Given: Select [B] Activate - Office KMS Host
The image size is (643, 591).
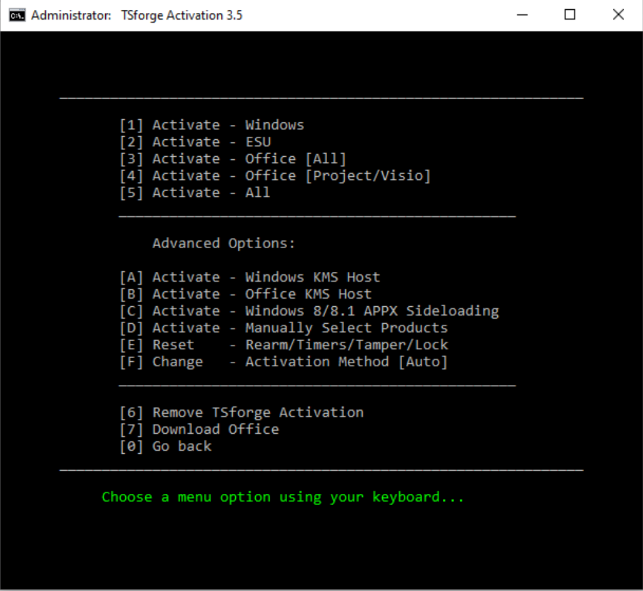Looking at the screenshot, I should pyautogui.click(x=246, y=294).
